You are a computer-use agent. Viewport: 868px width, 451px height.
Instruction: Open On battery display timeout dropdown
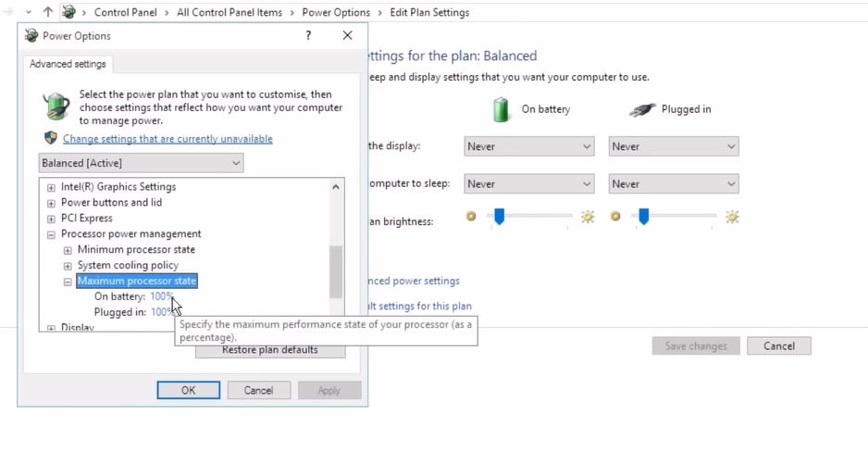[529, 146]
